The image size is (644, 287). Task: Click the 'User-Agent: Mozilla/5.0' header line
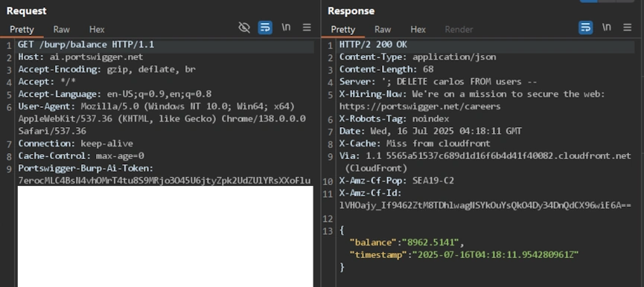156,106
